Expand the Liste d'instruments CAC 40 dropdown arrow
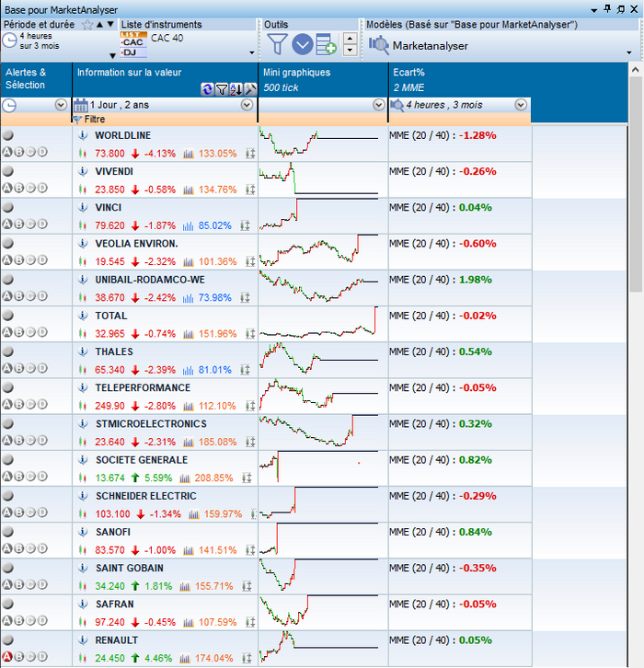Image resolution: width=644 pixels, height=668 pixels. [252, 52]
